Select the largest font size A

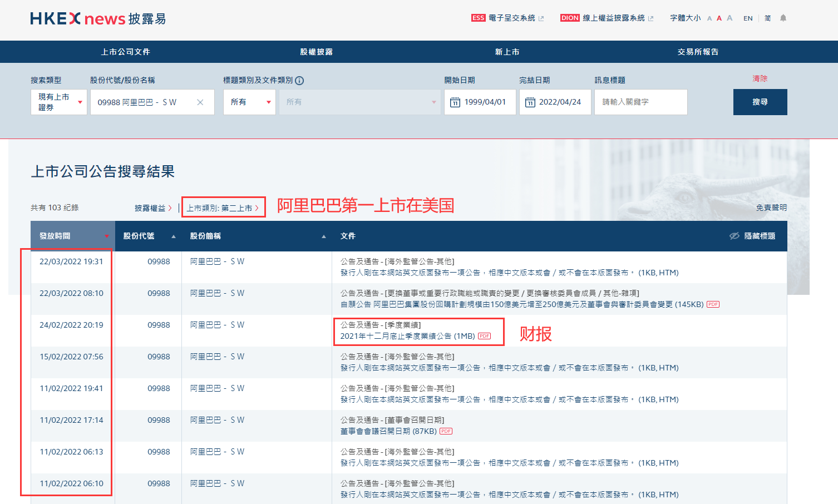click(729, 18)
